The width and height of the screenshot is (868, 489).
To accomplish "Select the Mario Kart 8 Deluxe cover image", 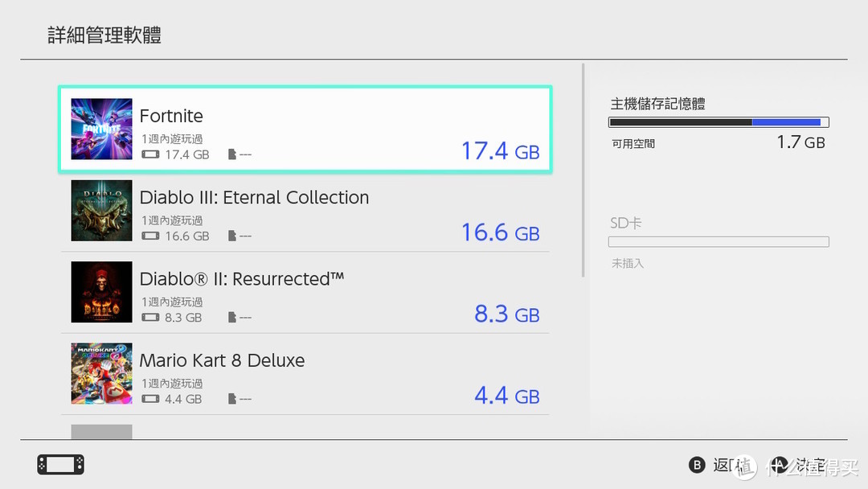I will (x=101, y=373).
